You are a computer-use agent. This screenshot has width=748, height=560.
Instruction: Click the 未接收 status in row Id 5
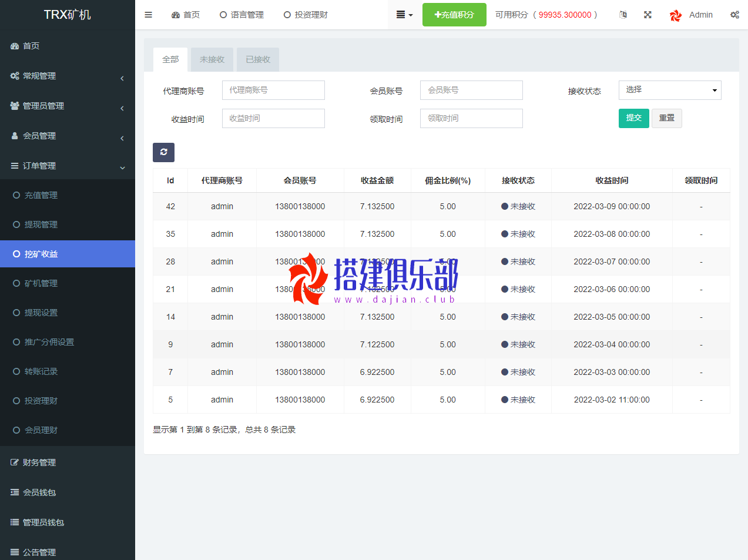518,400
